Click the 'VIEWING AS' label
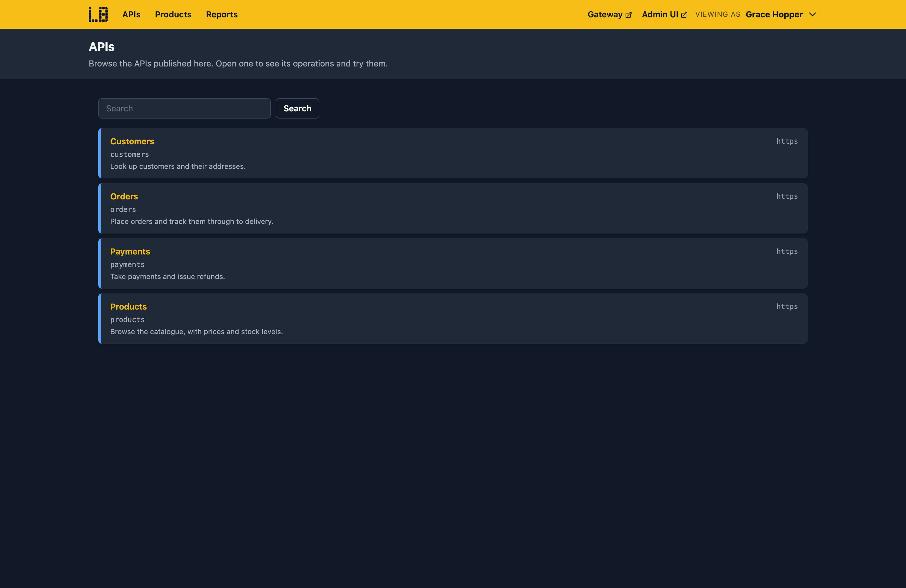The width and height of the screenshot is (906, 588). [718, 14]
